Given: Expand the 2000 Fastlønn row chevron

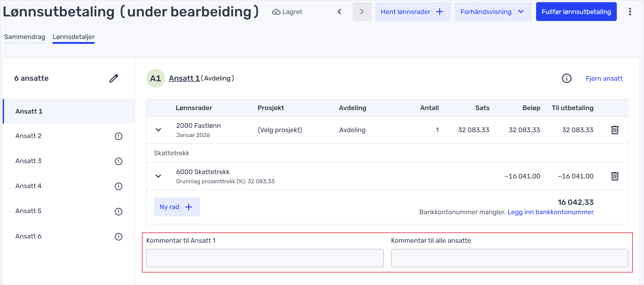Looking at the screenshot, I should coord(158,130).
